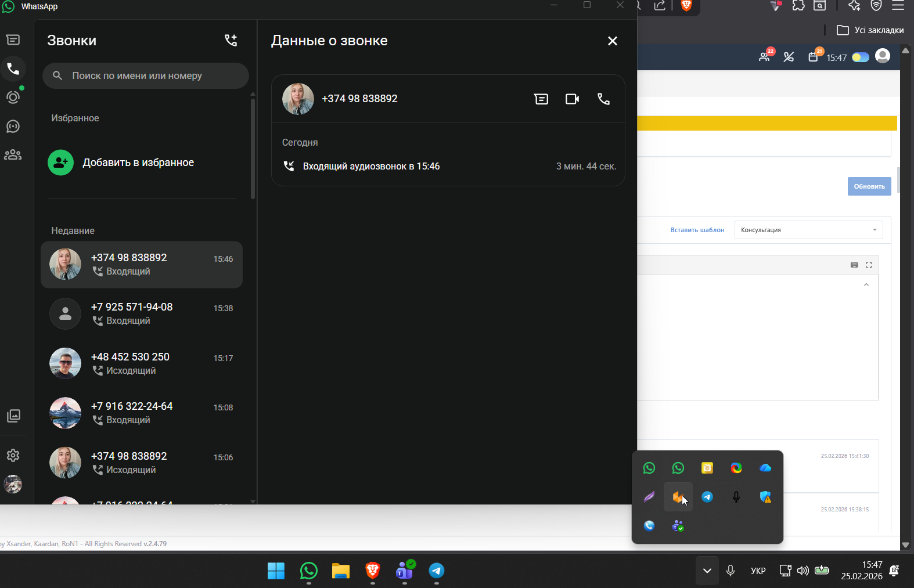Select the 15:38 call from +7 925 571-94-08

coord(142,314)
